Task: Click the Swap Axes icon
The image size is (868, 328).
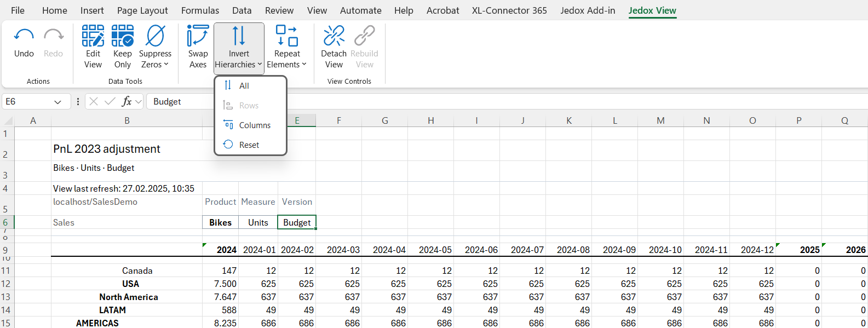Action: 198,36
